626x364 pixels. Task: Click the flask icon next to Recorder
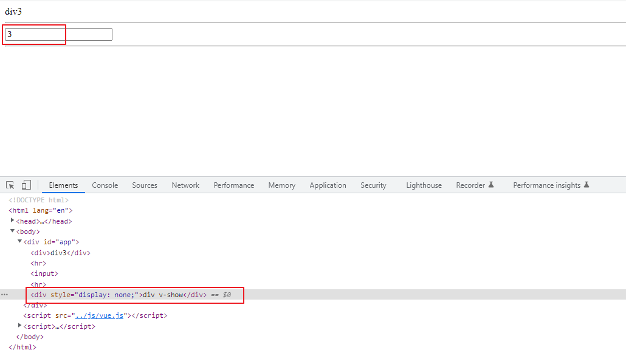pos(491,185)
